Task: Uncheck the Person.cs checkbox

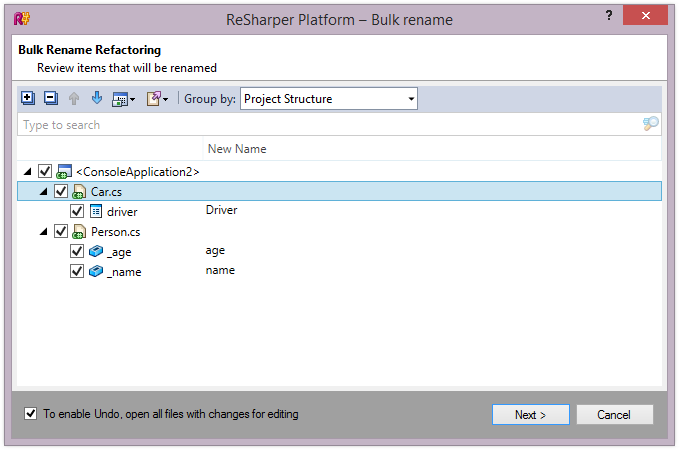Action: [x=61, y=231]
